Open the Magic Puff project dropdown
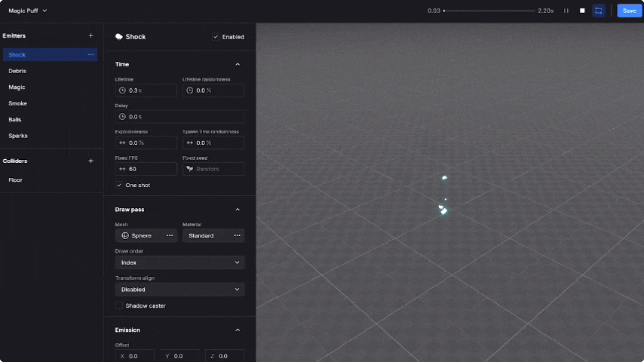The image size is (644, 362). tap(27, 11)
